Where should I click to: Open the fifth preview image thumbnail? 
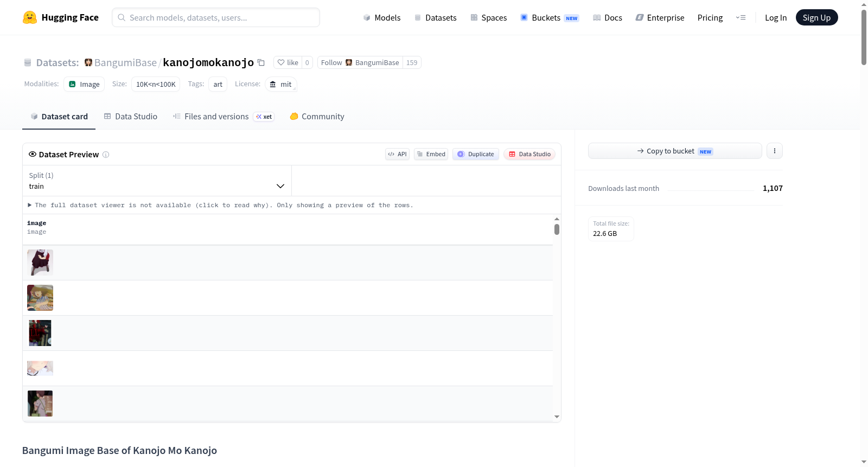coord(40,404)
